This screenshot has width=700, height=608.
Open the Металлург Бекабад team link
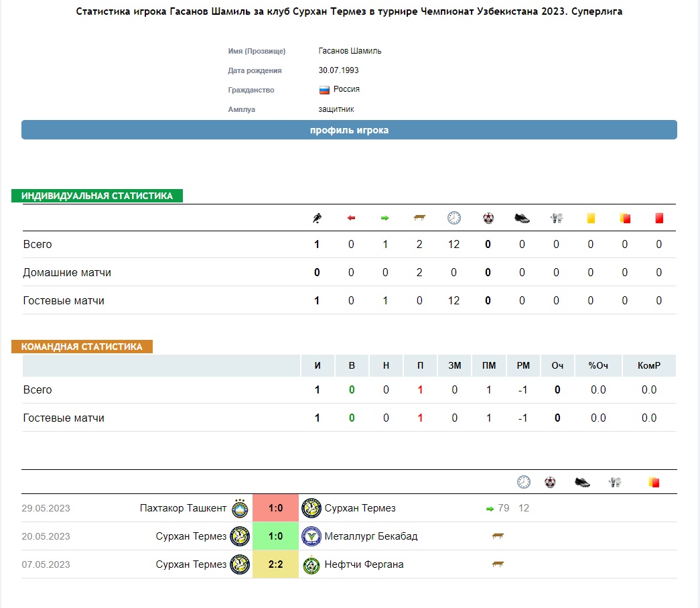point(371,536)
